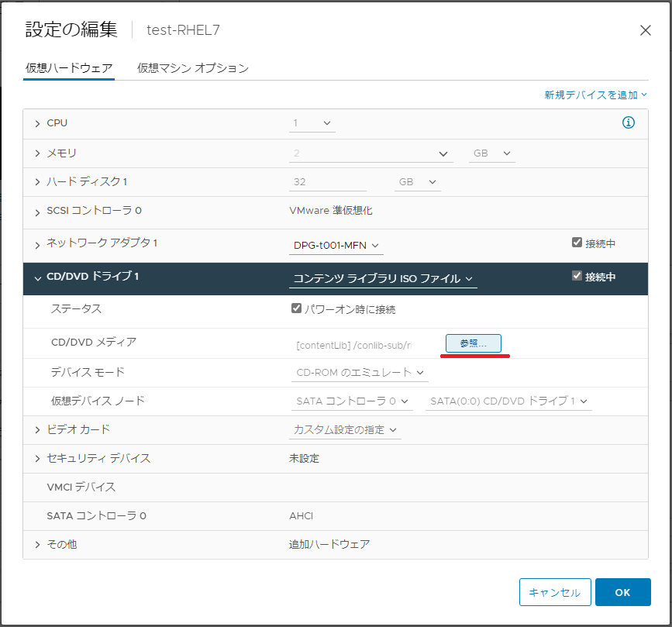Open CPU count dropdown

312,123
